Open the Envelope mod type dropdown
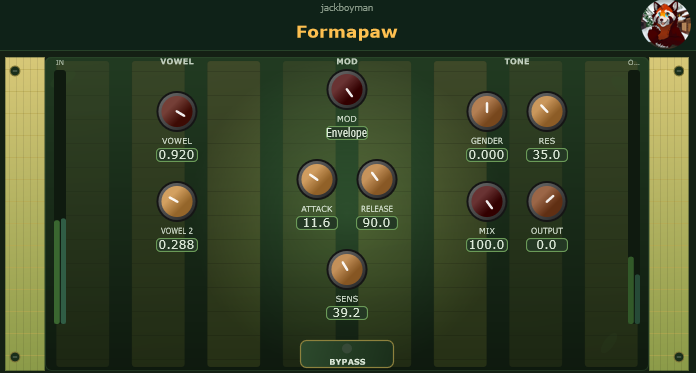The height and width of the screenshot is (373, 696). point(347,133)
